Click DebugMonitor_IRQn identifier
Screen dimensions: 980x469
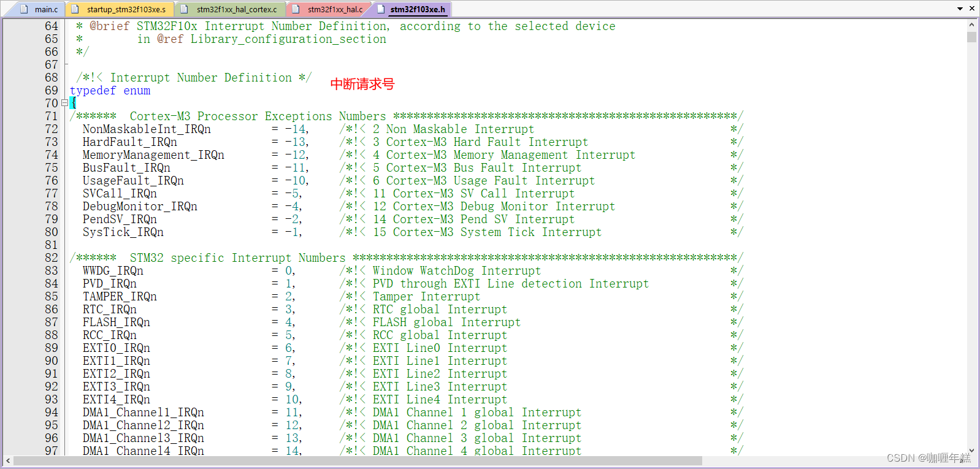(x=140, y=207)
